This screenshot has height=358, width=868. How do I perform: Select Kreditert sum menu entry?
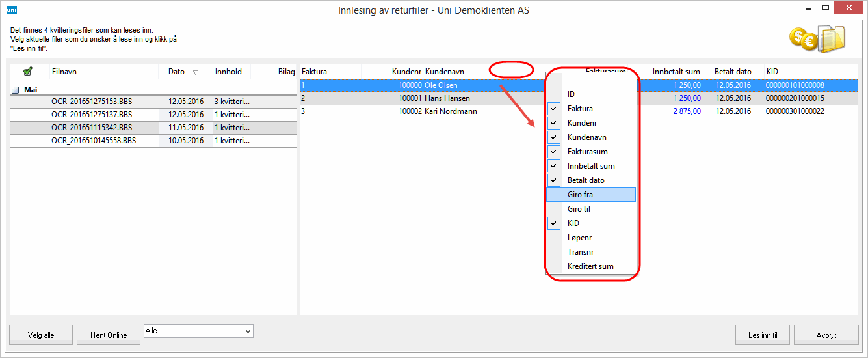tap(590, 266)
